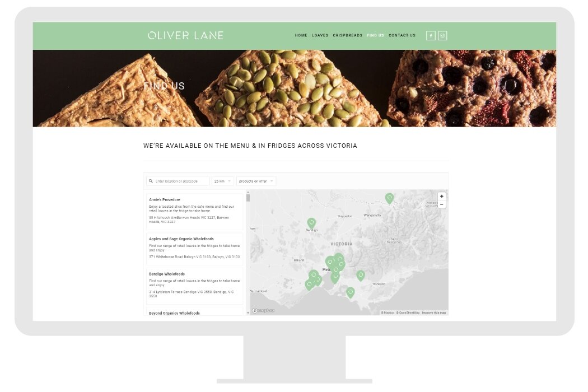Click the OLIVER LANE logo
588x392 pixels.
tap(185, 35)
